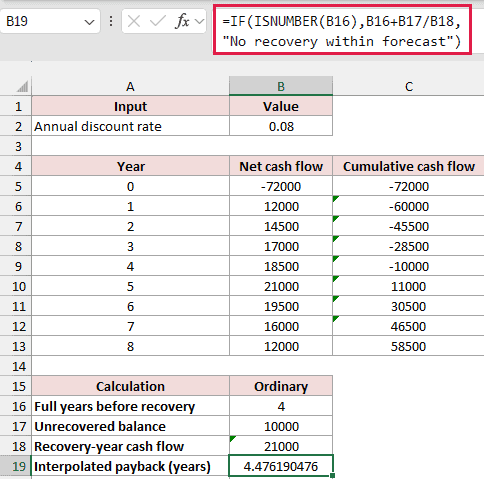The width and height of the screenshot is (484, 479).
Task: Select cell with net cash flow 18500
Action: (281, 266)
